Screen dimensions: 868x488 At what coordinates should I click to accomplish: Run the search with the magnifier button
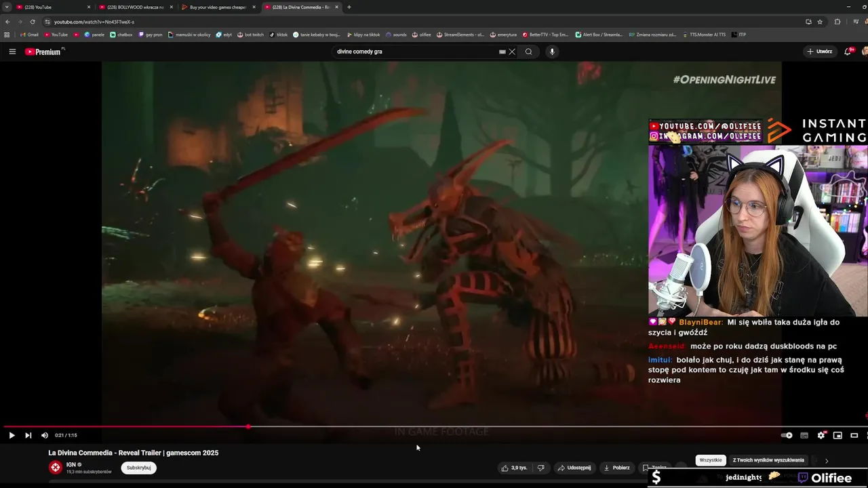click(529, 52)
